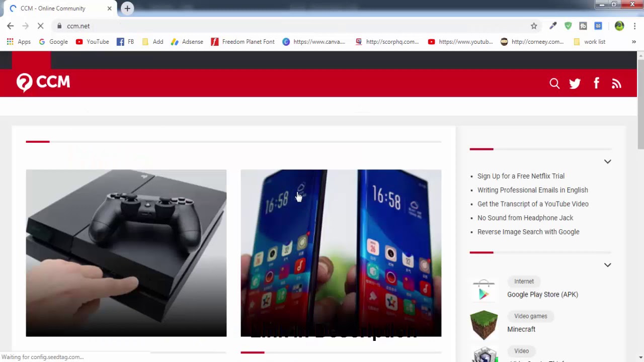Click the Minecraft grass block icon
Image resolution: width=644 pixels, height=362 pixels.
tap(484, 325)
